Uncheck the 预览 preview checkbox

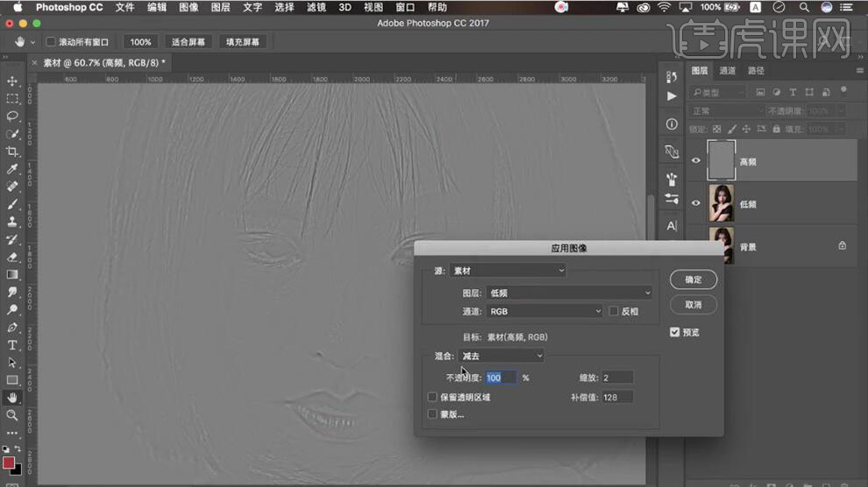coord(674,332)
